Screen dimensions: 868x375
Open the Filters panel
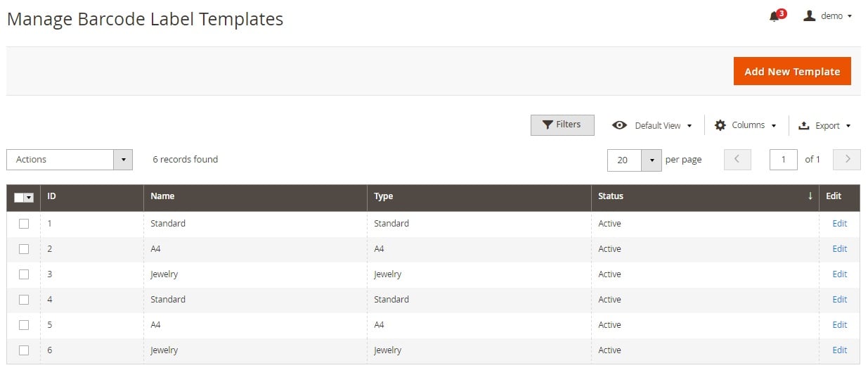pos(562,125)
